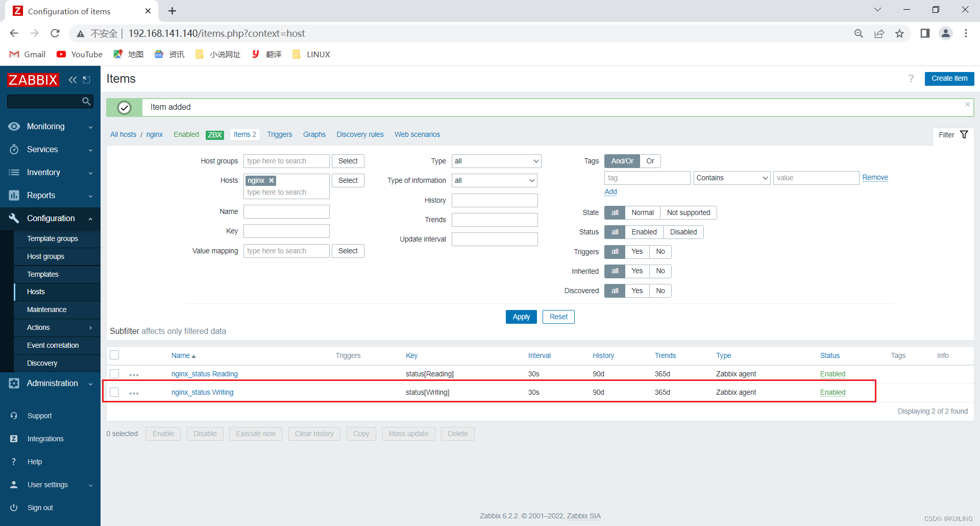Reload the page in the browser

tap(55, 33)
